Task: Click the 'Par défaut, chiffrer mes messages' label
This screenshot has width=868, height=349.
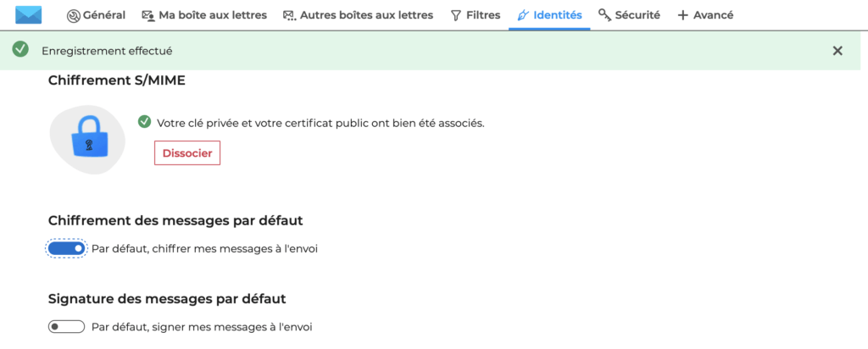Action: click(x=204, y=249)
